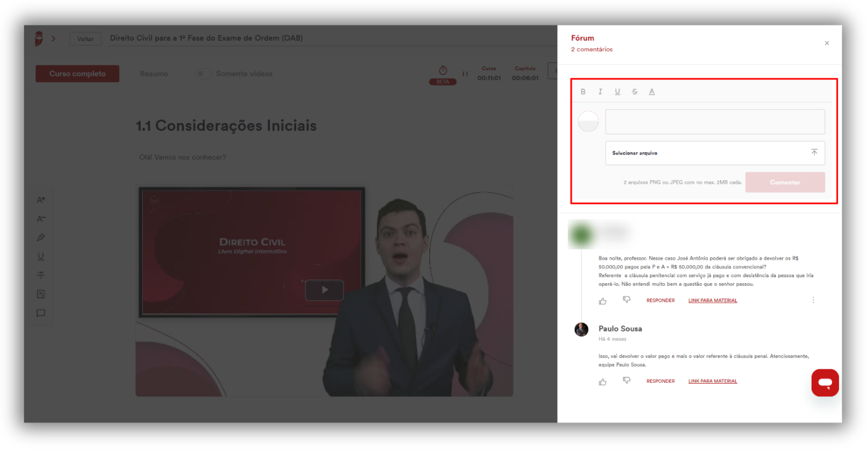Apply underline formatting in comment editor
The height and width of the screenshot is (454, 868).
pos(617,92)
